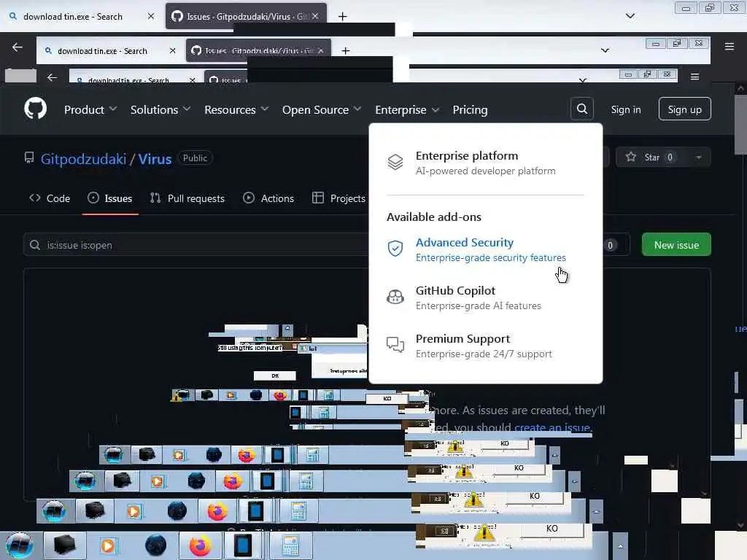Image resolution: width=747 pixels, height=560 pixels.
Task: Go back with the outer browser back arrow
Action: click(x=18, y=47)
